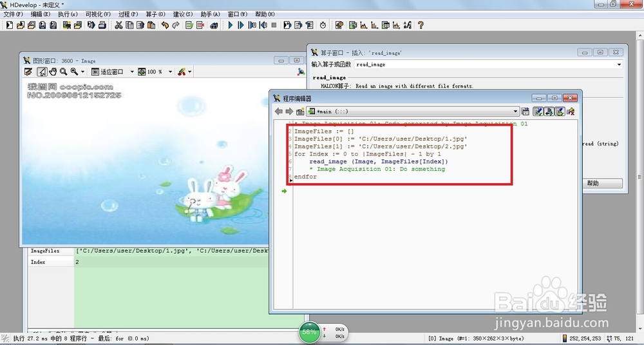Paste code with the clipboard icon
This screenshot has width=644, height=345.
pyautogui.click(x=151, y=25)
